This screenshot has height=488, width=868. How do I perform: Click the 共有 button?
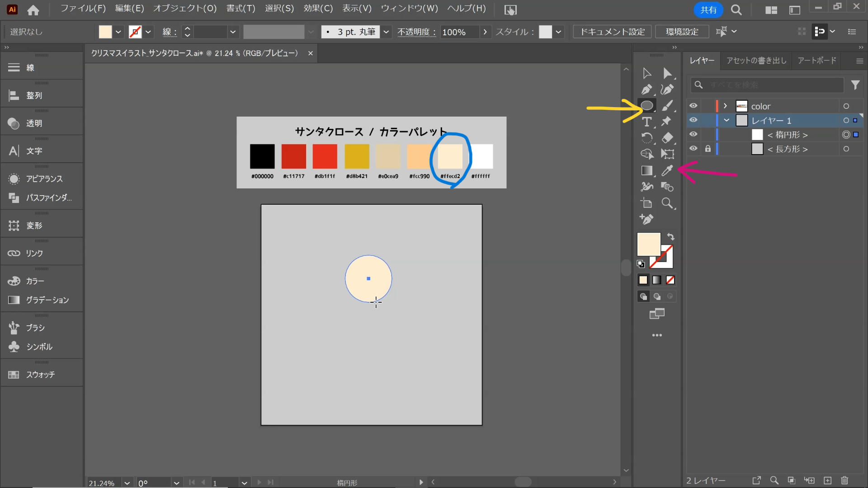click(x=708, y=9)
